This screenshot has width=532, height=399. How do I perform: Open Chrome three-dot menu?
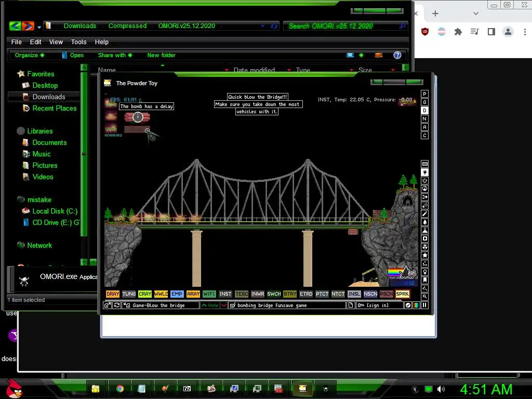pyautogui.click(x=525, y=32)
